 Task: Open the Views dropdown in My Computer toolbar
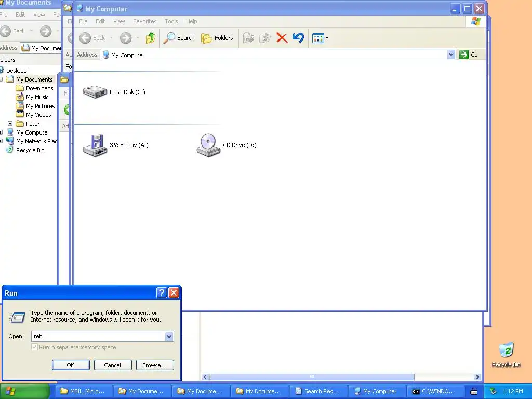320,38
